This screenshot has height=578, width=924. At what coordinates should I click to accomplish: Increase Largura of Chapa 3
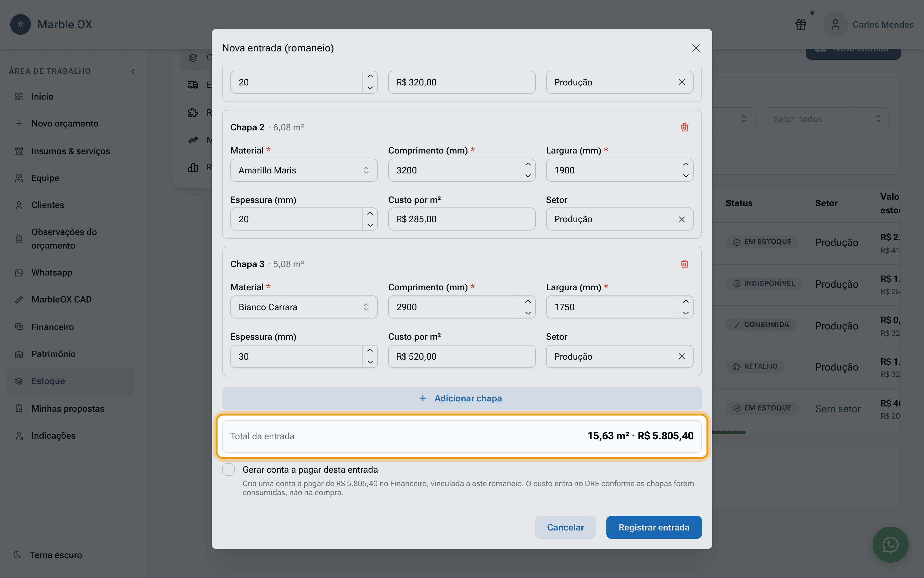[686, 301]
